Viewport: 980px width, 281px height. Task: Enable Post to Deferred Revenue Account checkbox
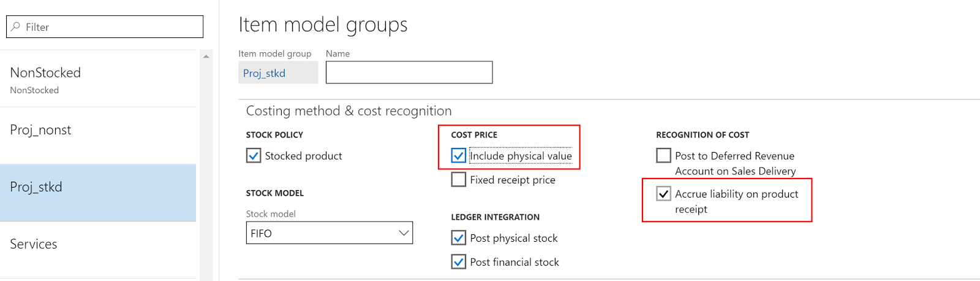(x=663, y=156)
